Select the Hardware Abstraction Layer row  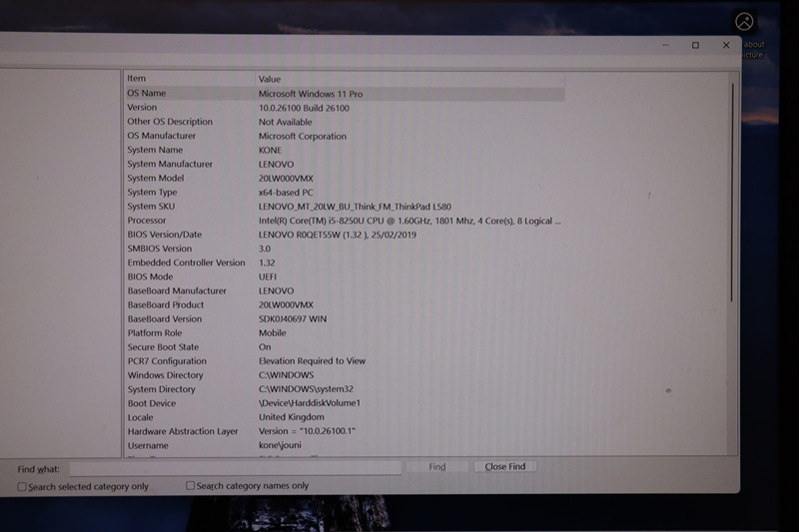click(344, 431)
